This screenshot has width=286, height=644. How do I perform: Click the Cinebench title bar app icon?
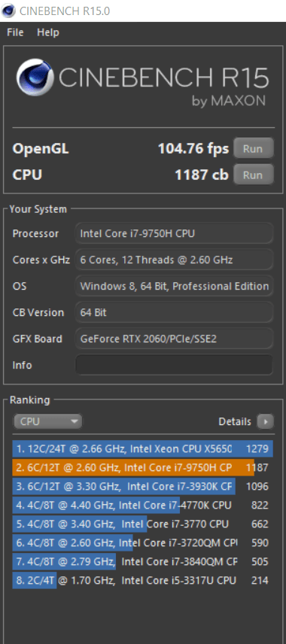8,11
